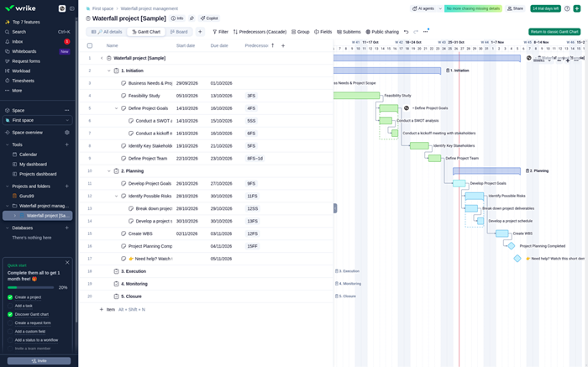Collapse the 1. Initiation section

(x=108, y=71)
